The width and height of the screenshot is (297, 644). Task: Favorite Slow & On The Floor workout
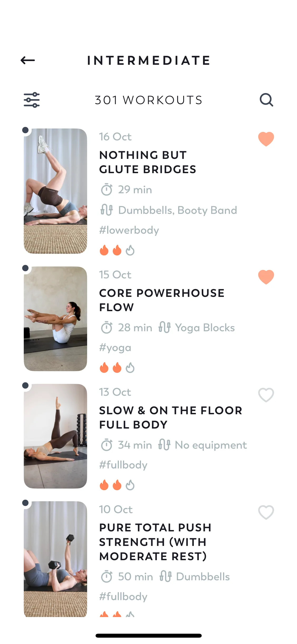coord(266,395)
